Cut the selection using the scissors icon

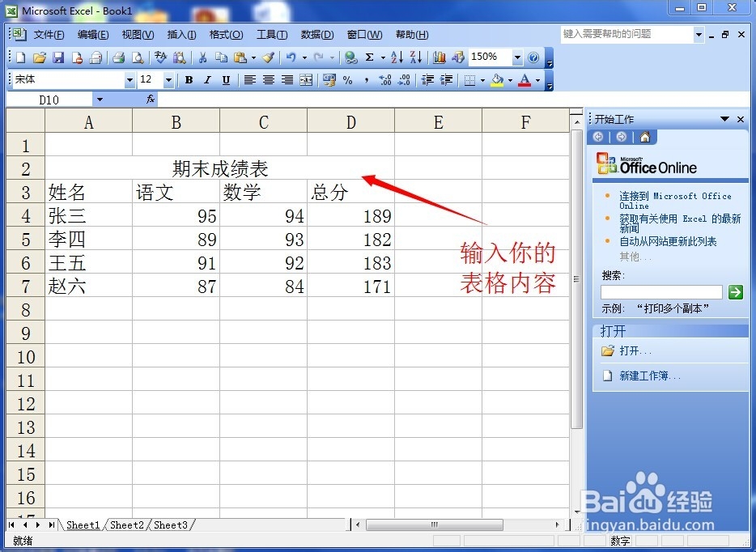pyautogui.click(x=203, y=57)
